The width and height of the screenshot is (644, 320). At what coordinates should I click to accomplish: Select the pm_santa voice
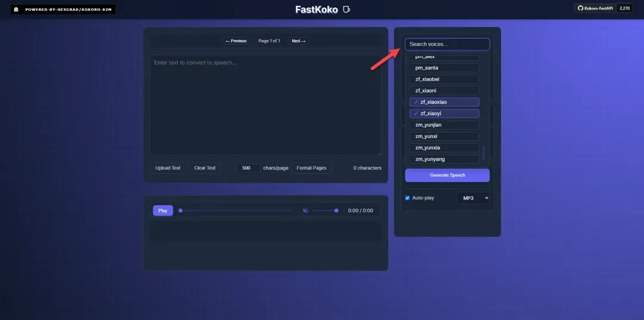[x=444, y=68]
